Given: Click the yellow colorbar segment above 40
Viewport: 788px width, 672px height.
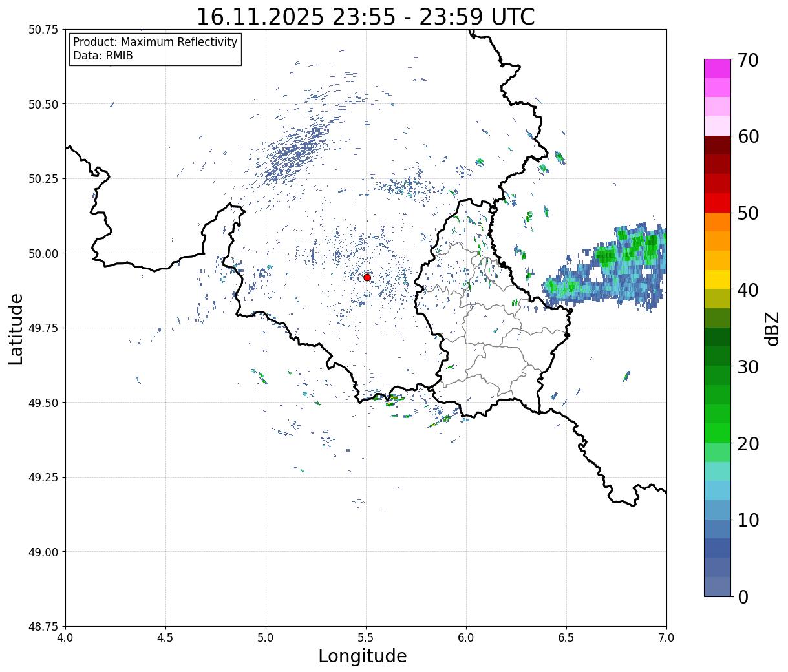Looking at the screenshot, I should [x=718, y=279].
